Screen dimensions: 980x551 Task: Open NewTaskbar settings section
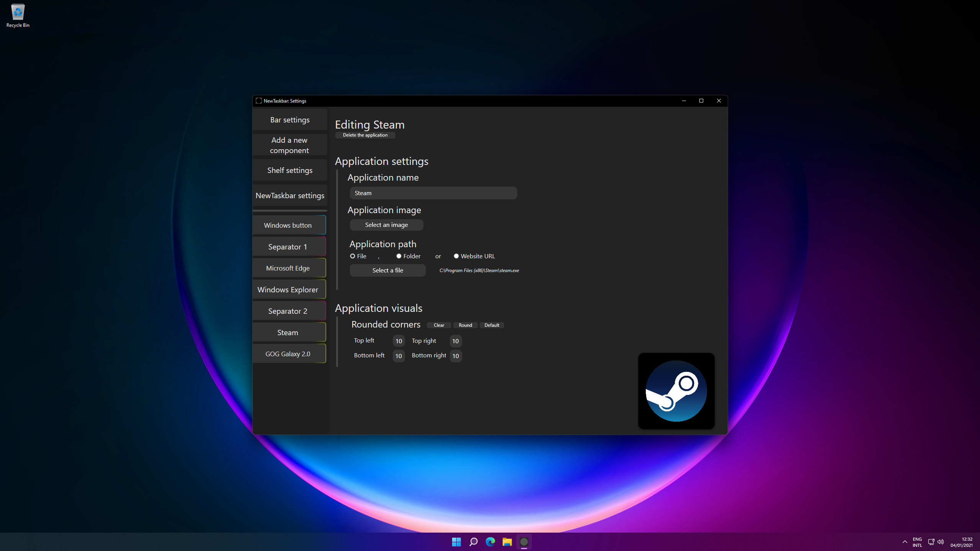[289, 195]
